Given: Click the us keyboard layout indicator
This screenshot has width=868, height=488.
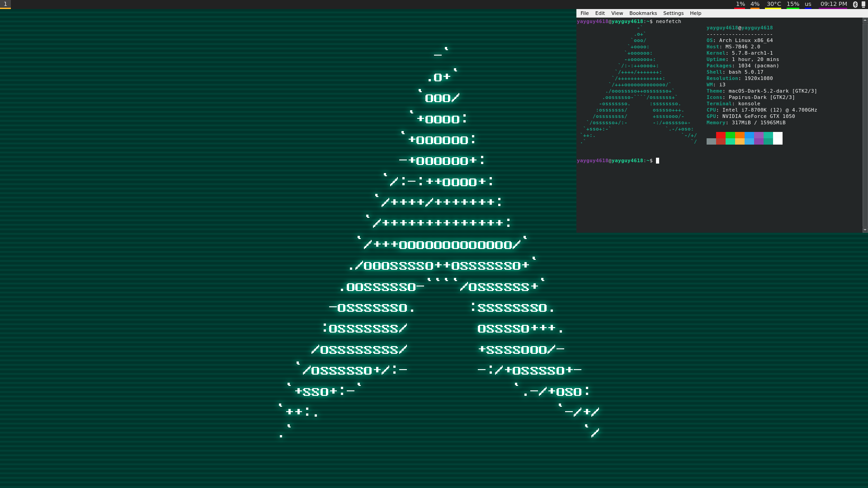Looking at the screenshot, I should point(808,4).
